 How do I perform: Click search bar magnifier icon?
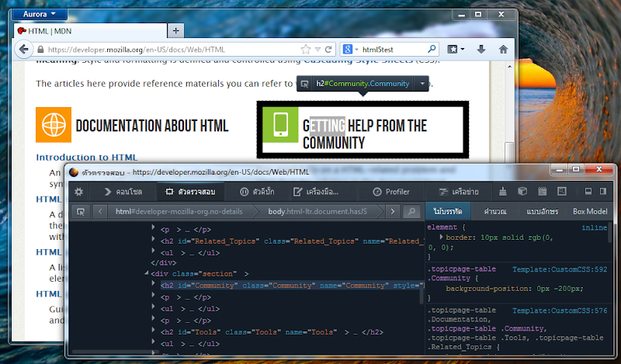tap(432, 49)
